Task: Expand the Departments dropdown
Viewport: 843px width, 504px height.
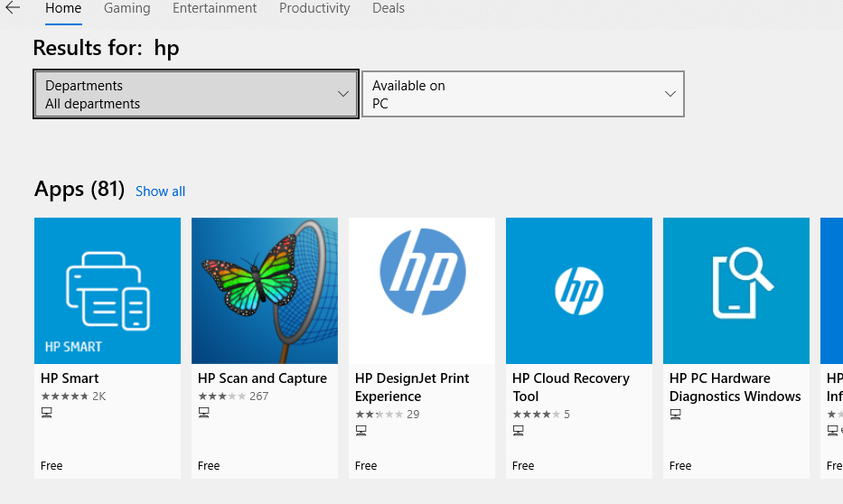Action: point(196,94)
